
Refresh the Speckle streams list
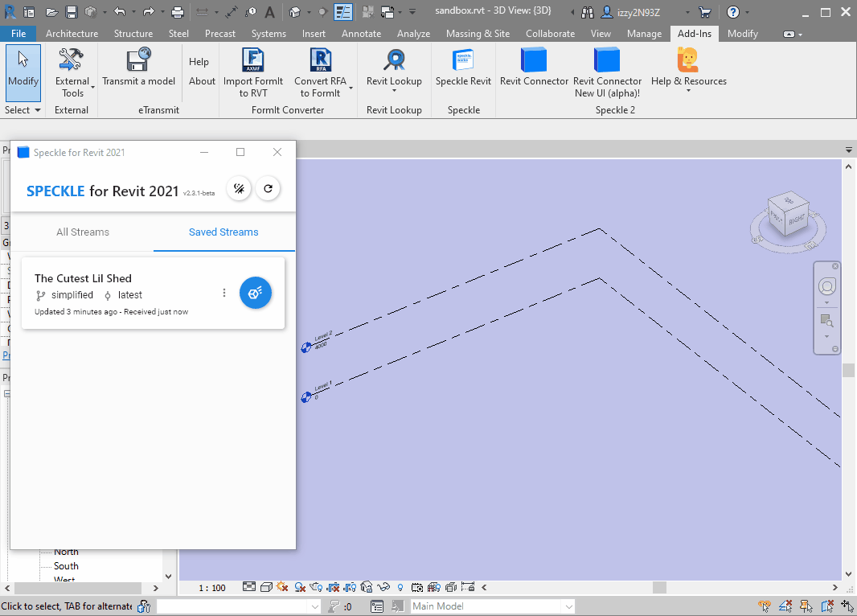click(268, 188)
